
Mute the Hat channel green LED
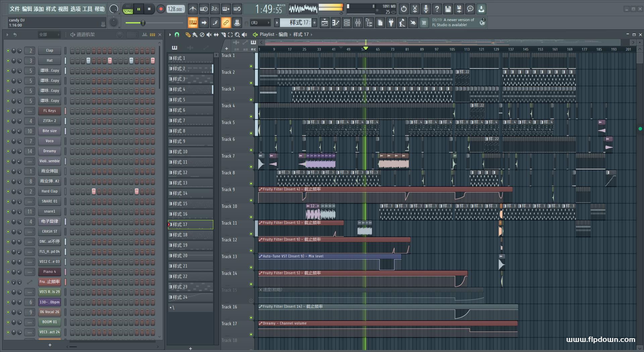coord(8,61)
